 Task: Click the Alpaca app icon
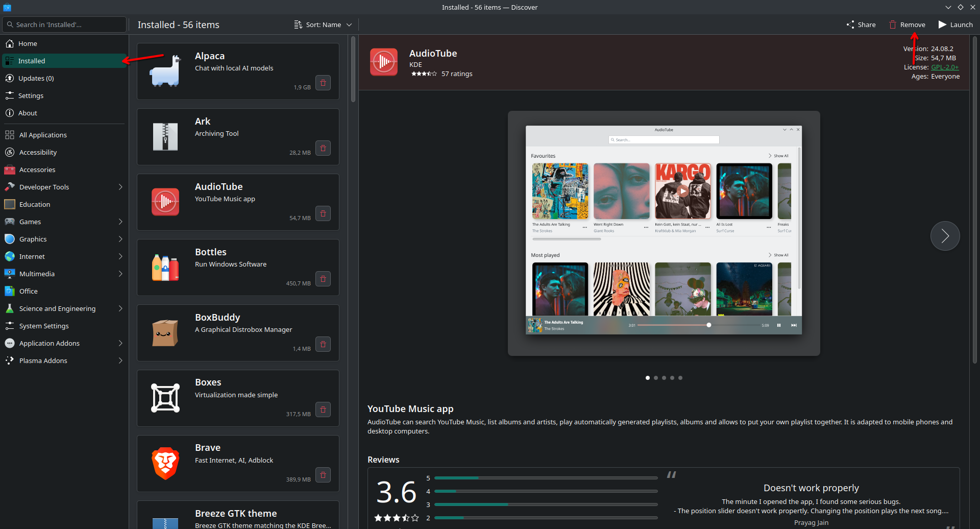point(165,71)
